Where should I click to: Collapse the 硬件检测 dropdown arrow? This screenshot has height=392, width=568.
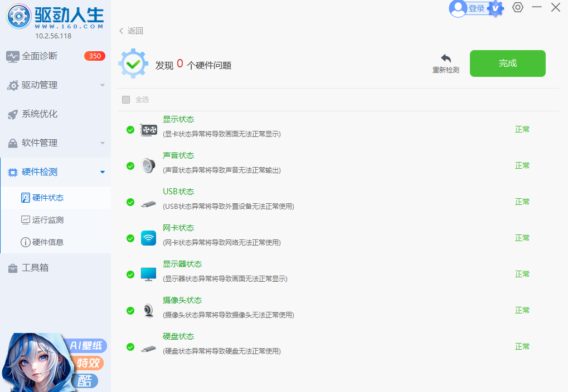click(103, 172)
